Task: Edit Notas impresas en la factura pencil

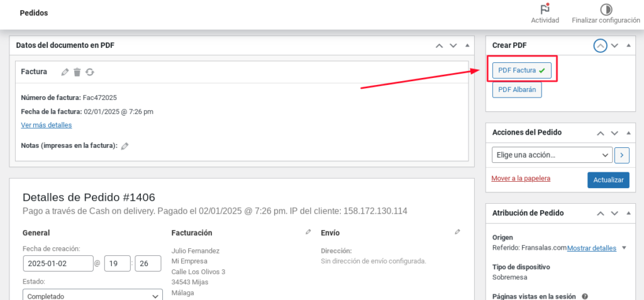Action: pyautogui.click(x=125, y=146)
